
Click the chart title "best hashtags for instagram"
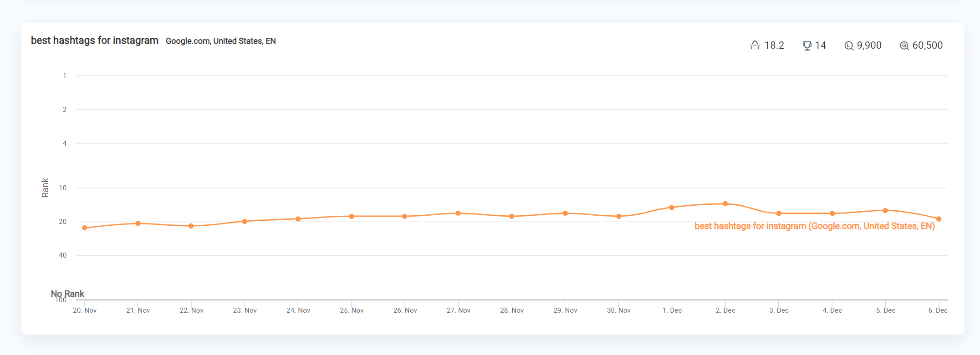95,41
